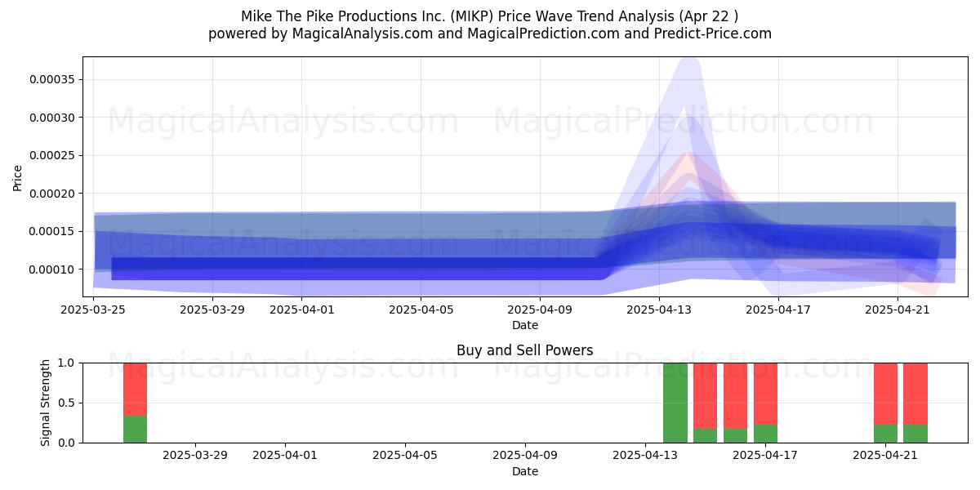Screen dimensions: 980x490
Task: Click the red part of the last bar in signal chart
Action: tap(915, 394)
